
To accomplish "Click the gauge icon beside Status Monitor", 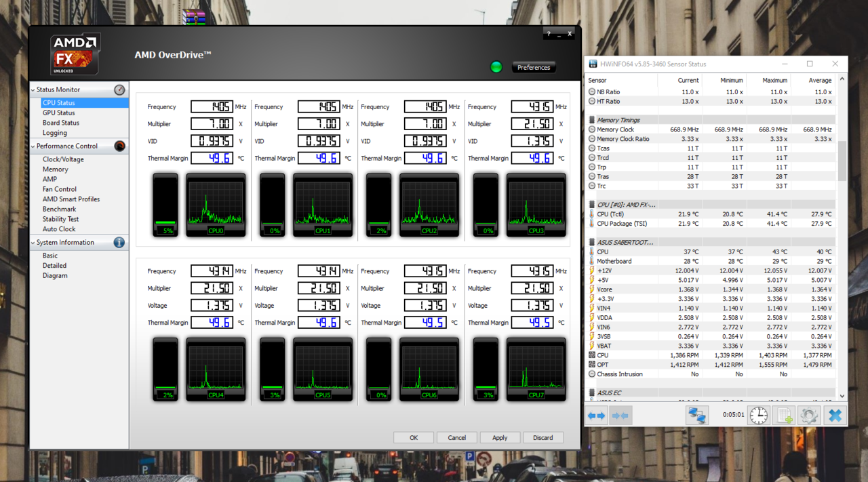I will click(119, 89).
